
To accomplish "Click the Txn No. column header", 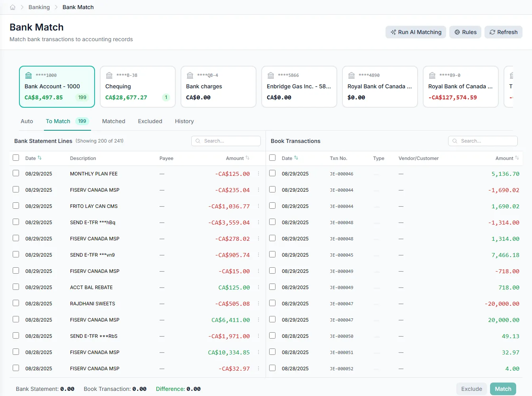I will point(338,158).
